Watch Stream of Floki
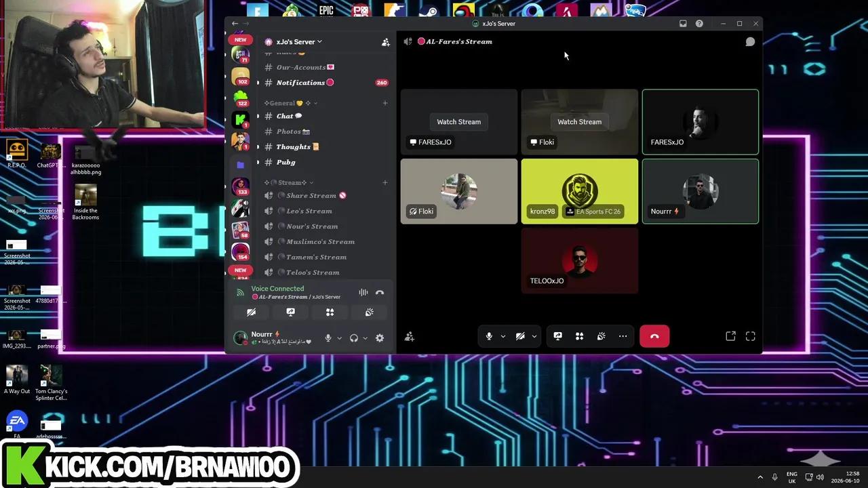This screenshot has height=488, width=868. point(579,122)
